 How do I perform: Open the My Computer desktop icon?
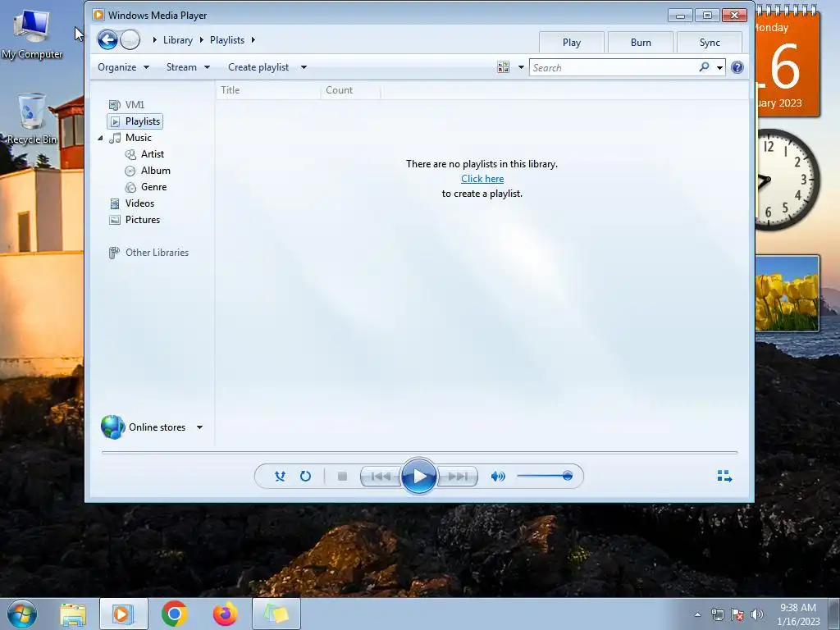[32, 34]
